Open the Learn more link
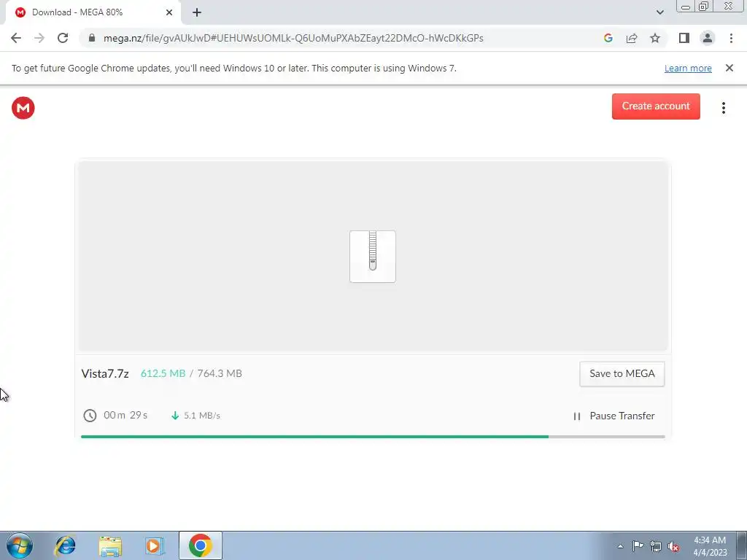The height and width of the screenshot is (560, 747). (688, 69)
